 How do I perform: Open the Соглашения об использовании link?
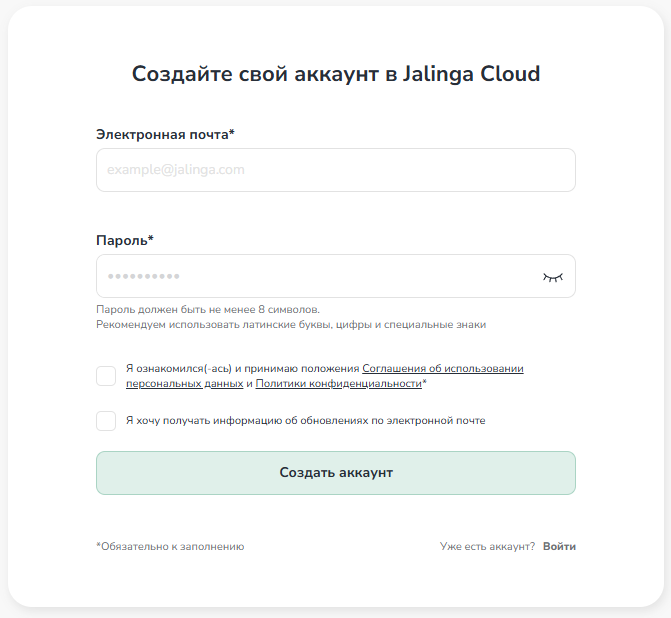[442, 369]
